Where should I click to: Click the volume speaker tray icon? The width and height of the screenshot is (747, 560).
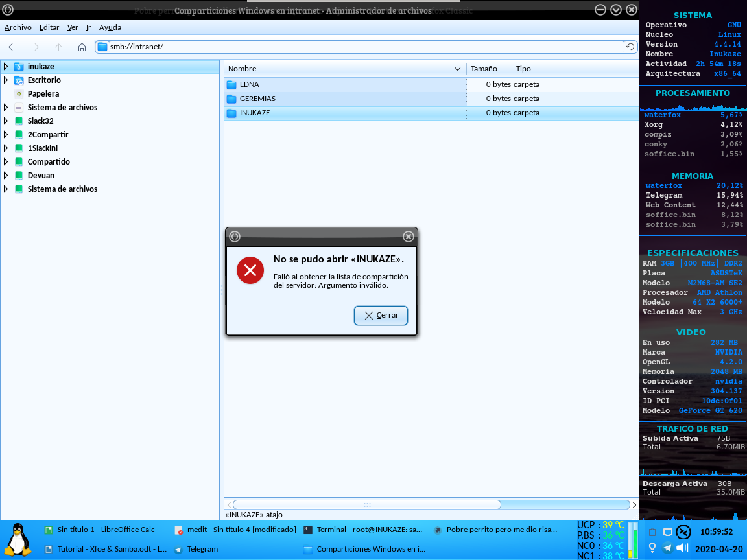683,548
